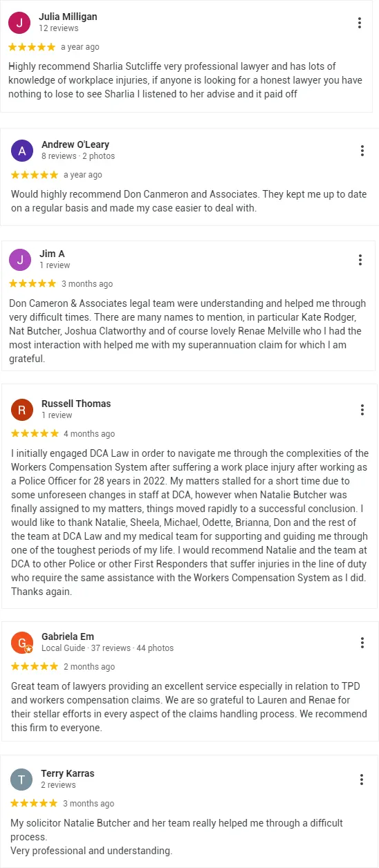The image size is (379, 868).
Task: Open Julia Milligan's reviewer profile name
Action: 68,17
